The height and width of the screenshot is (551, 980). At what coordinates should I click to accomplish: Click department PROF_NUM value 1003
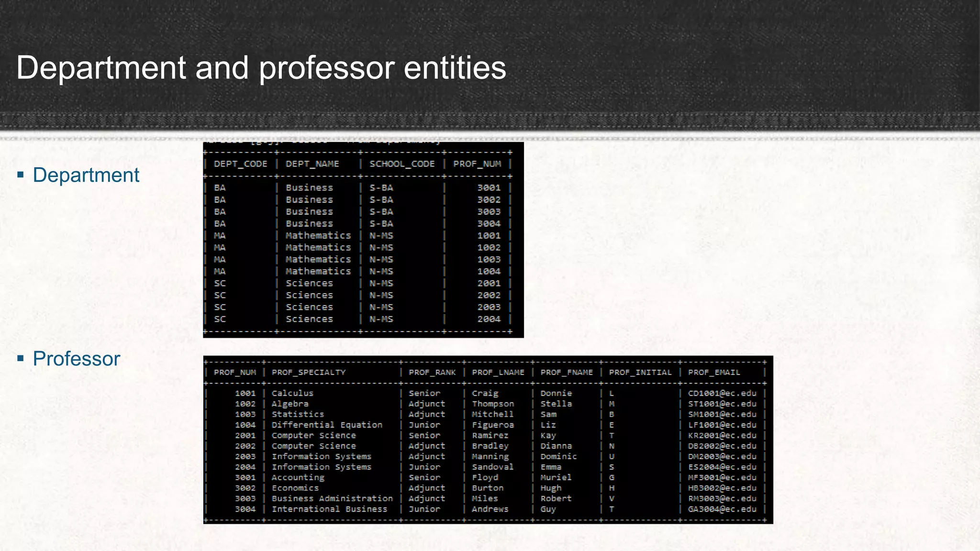(x=489, y=260)
